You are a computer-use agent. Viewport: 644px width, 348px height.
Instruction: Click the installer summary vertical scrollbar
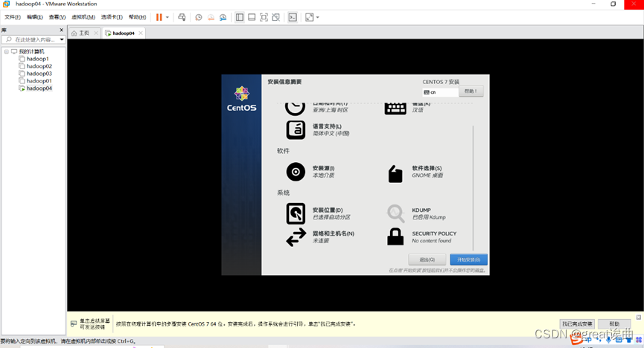click(474, 187)
